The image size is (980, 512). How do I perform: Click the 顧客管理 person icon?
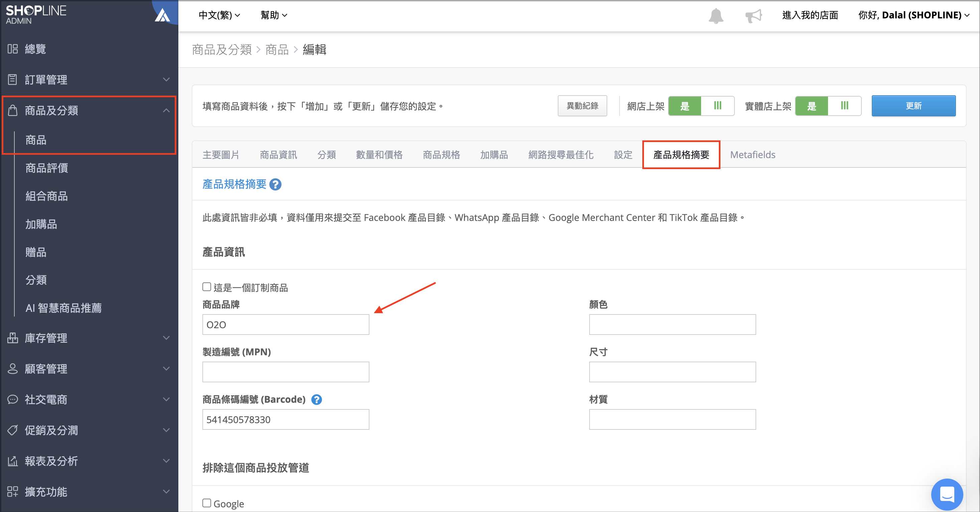pyautogui.click(x=13, y=369)
